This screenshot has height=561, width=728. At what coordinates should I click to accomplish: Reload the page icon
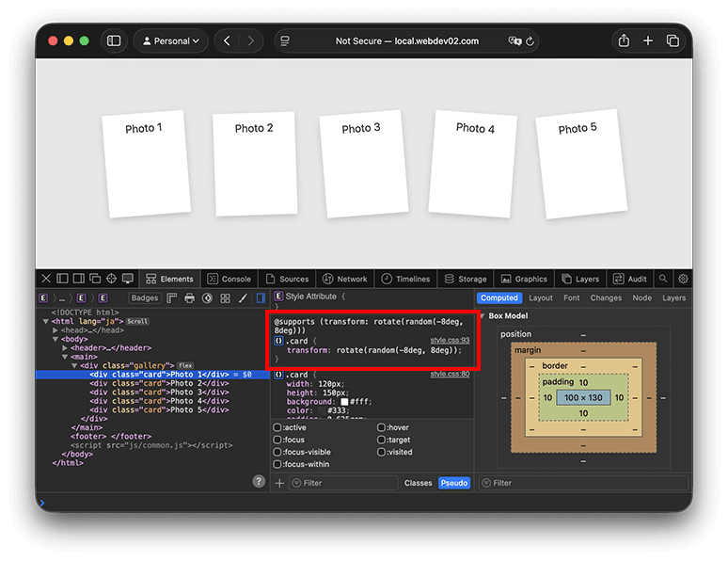point(530,40)
